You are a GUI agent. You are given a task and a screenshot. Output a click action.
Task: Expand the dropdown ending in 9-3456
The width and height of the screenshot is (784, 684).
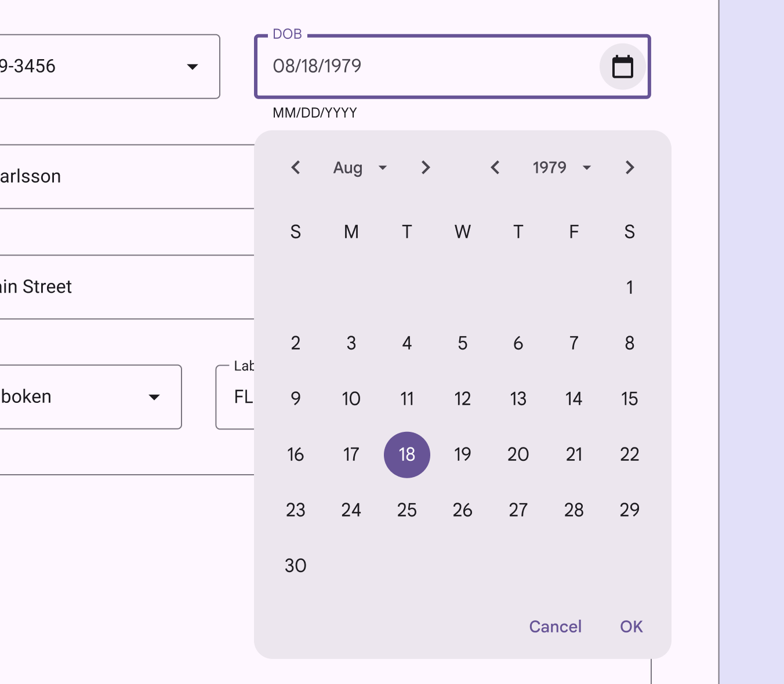(193, 67)
